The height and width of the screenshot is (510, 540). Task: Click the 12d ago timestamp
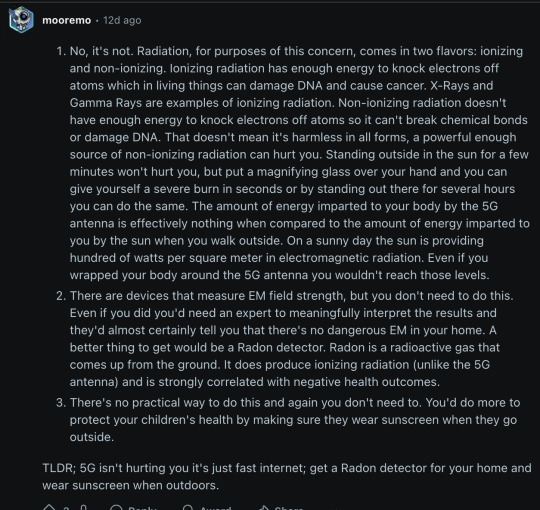point(122,20)
